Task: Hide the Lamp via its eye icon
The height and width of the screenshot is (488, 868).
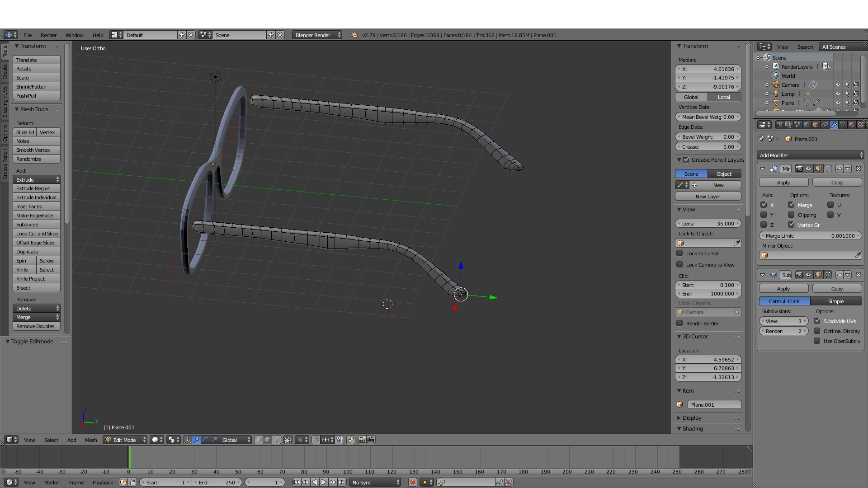Action: 838,94
